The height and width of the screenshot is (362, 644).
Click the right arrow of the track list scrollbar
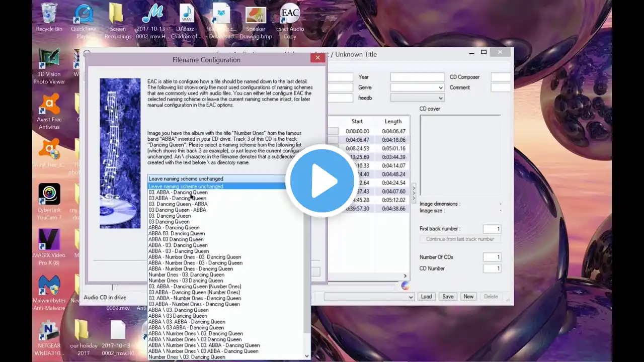coord(405,276)
